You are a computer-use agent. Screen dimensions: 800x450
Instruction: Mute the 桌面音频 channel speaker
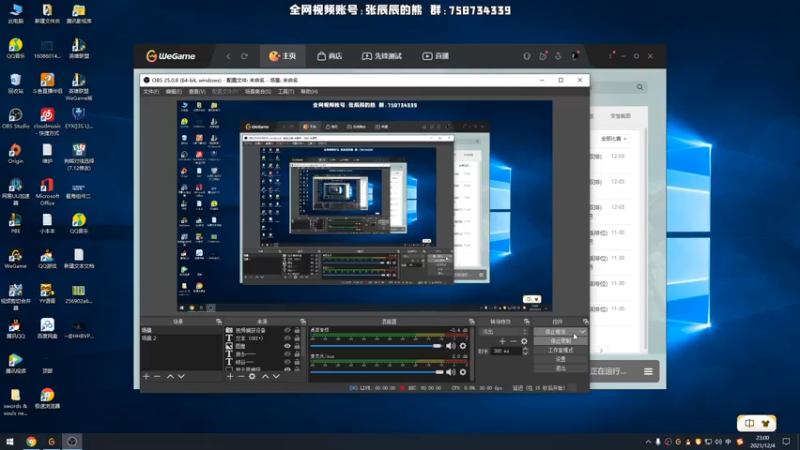pos(451,345)
